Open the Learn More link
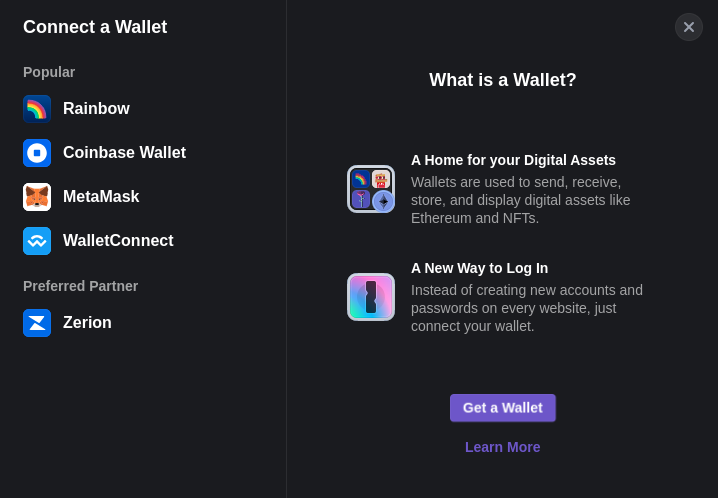This screenshot has width=718, height=498. click(503, 447)
